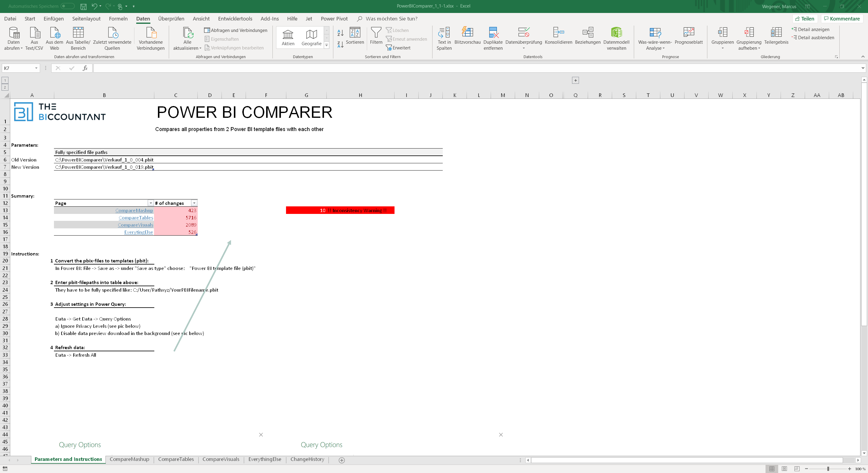Open the Entwicklertools ribbon tab
This screenshot has height=473, width=868.
[x=235, y=19]
